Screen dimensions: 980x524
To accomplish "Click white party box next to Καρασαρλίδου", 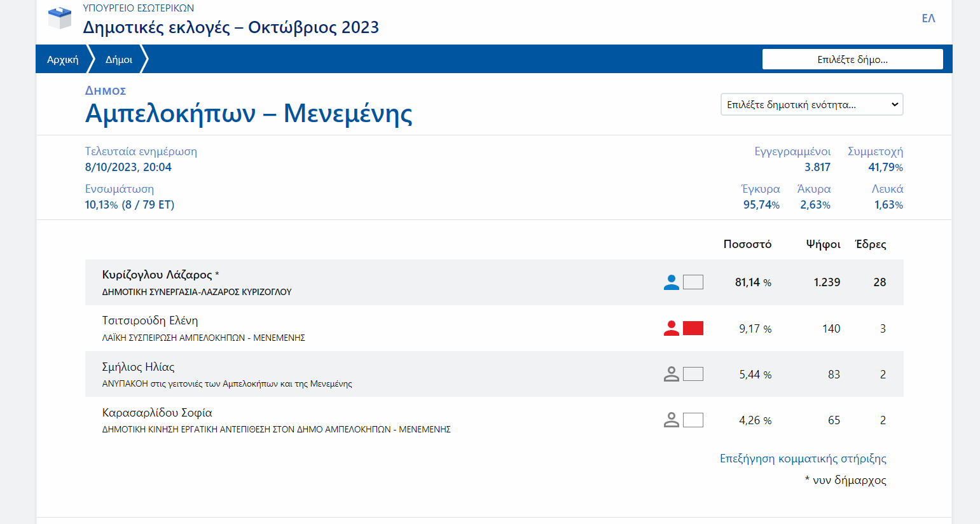I will [x=693, y=420].
